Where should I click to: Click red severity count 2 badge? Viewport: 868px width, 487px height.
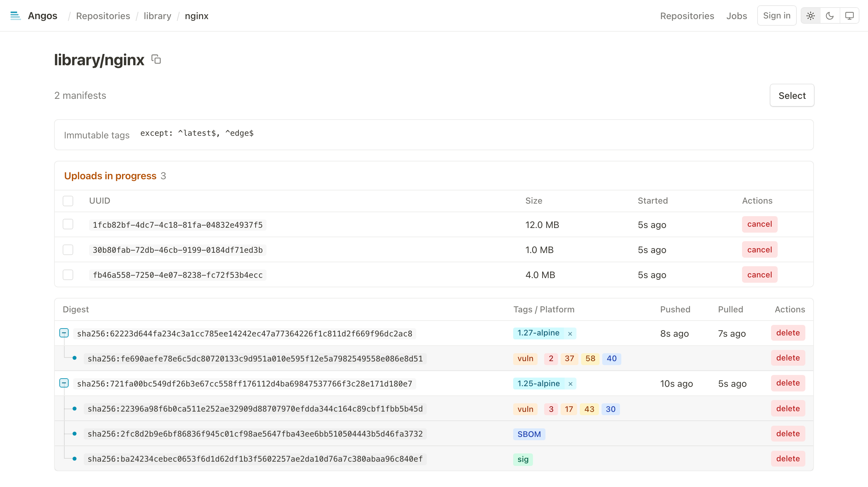(551, 359)
